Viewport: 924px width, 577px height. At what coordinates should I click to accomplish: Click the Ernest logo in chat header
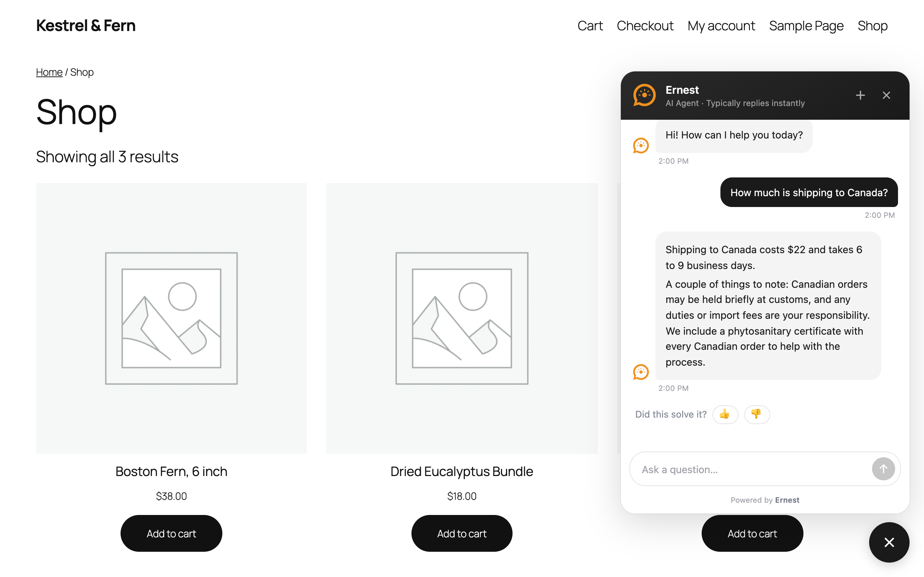[644, 96]
